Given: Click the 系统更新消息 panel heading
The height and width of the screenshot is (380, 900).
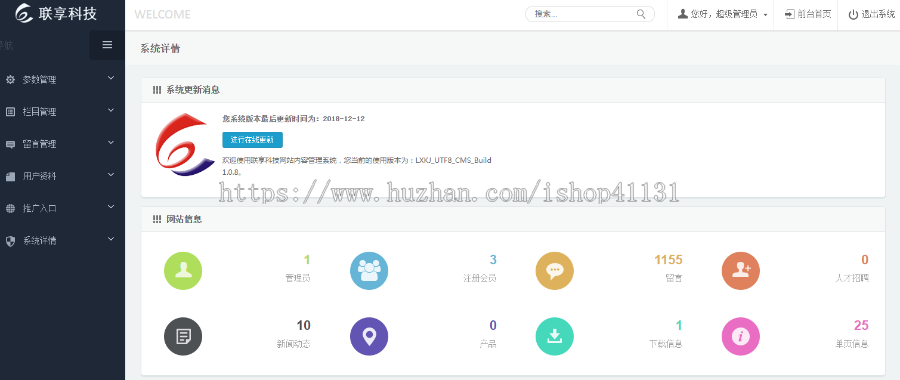Looking at the screenshot, I should [x=193, y=90].
